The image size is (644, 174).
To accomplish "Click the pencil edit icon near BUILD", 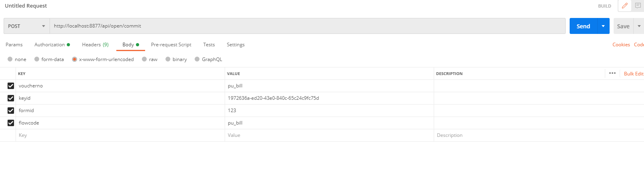I will tap(625, 6).
